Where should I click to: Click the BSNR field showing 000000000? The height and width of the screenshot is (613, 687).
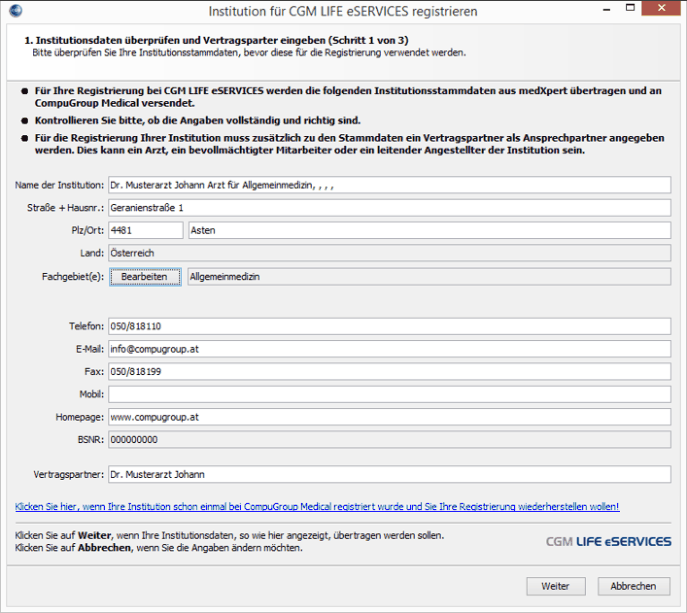click(x=390, y=439)
